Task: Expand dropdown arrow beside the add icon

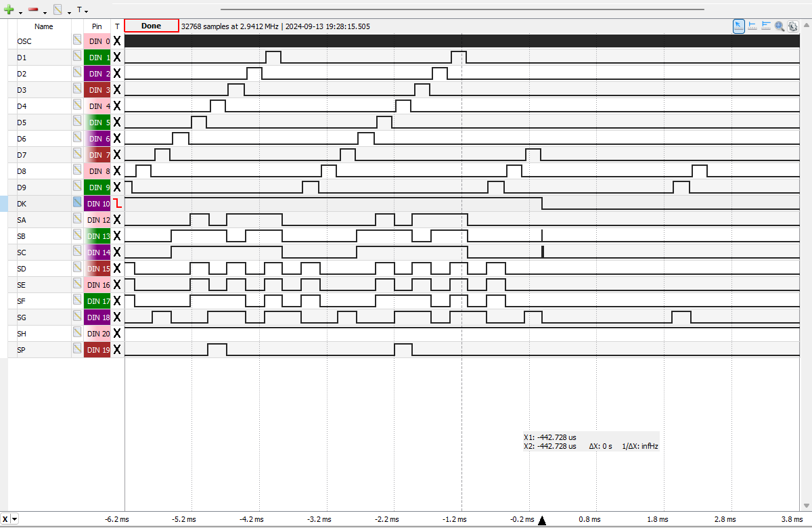Action: click(x=20, y=12)
